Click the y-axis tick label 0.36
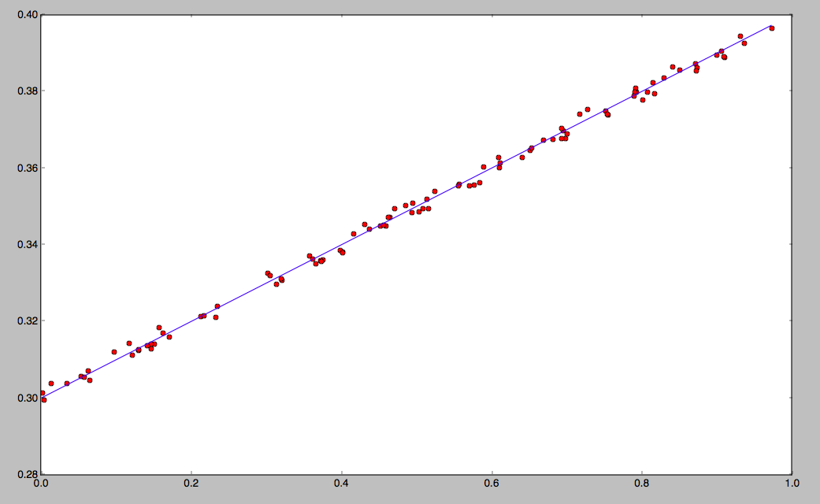The width and height of the screenshot is (820, 504). [28, 169]
